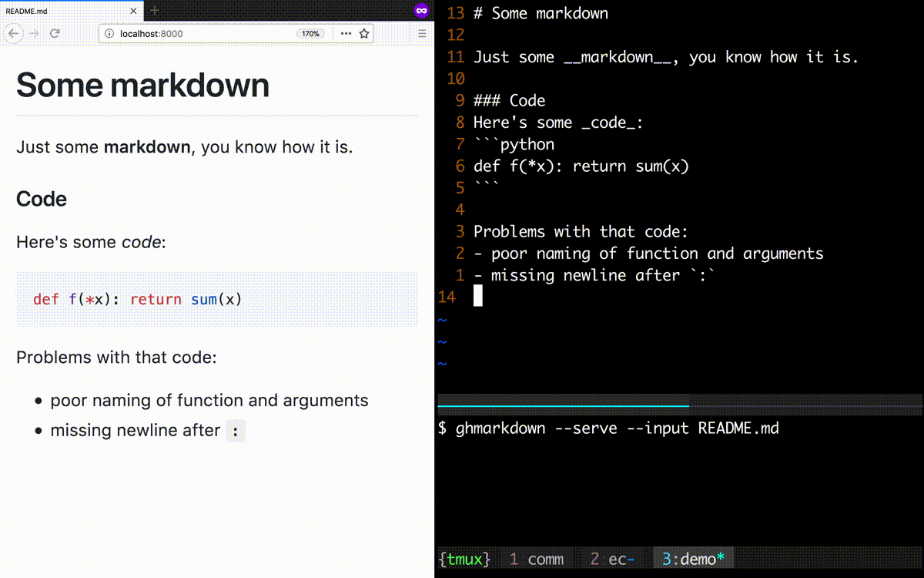
Task: Click the ghmarkdown command line in terminal
Action: 608,428
